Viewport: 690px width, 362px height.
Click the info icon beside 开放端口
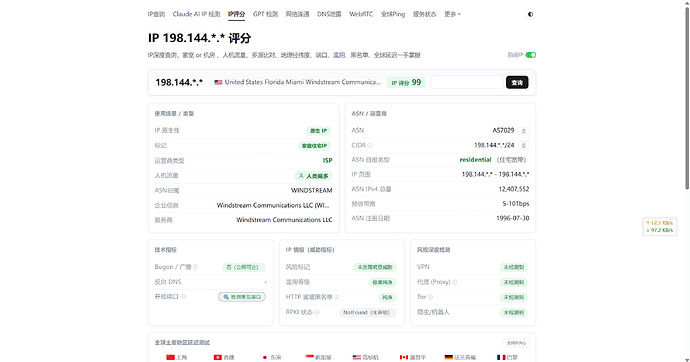pyautogui.click(x=183, y=296)
